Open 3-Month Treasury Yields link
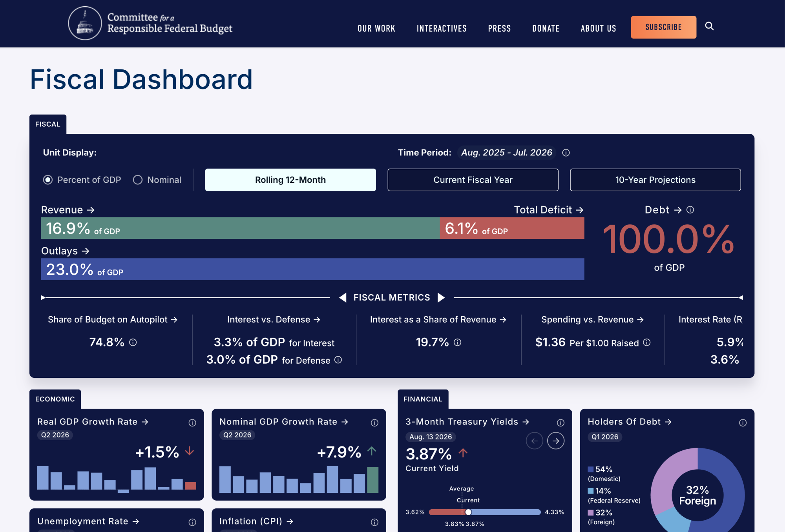 [467, 422]
